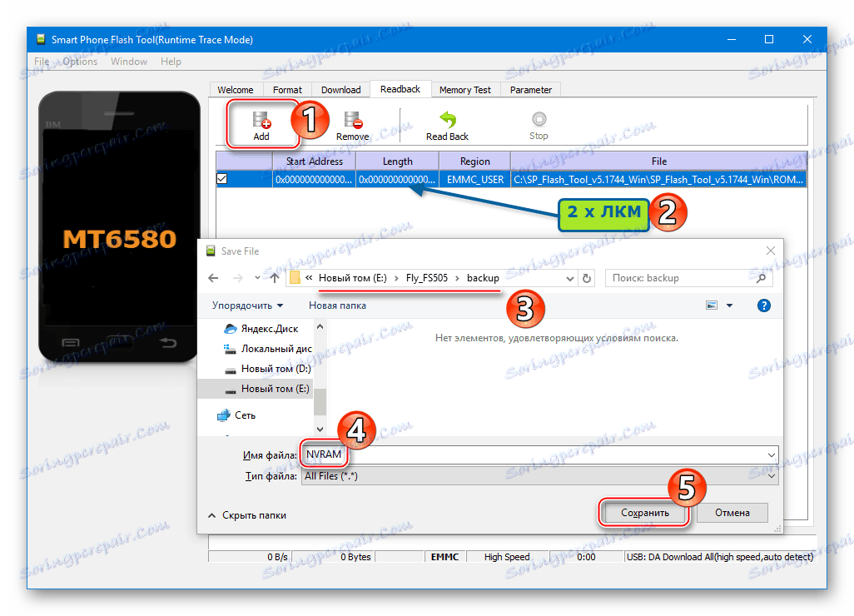
Task: Click the Start Address column header
Action: [x=315, y=161]
